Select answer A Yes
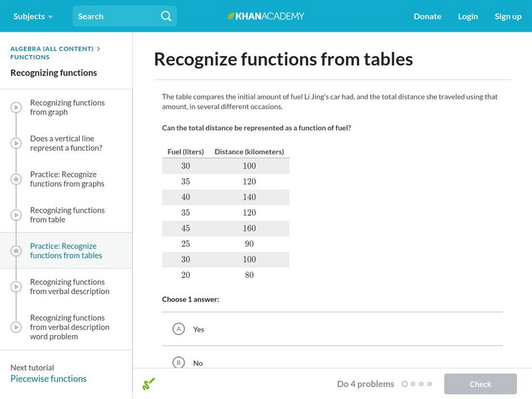Viewport: 532px width, 399px height. click(178, 329)
